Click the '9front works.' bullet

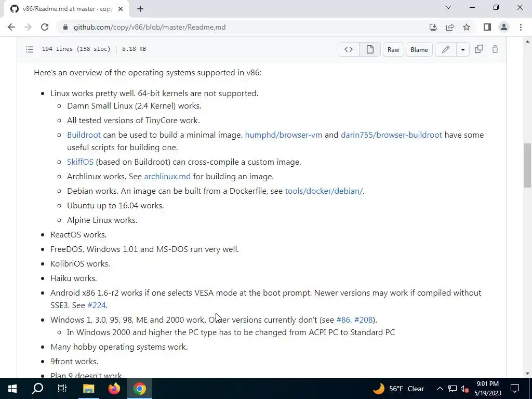coord(74,362)
